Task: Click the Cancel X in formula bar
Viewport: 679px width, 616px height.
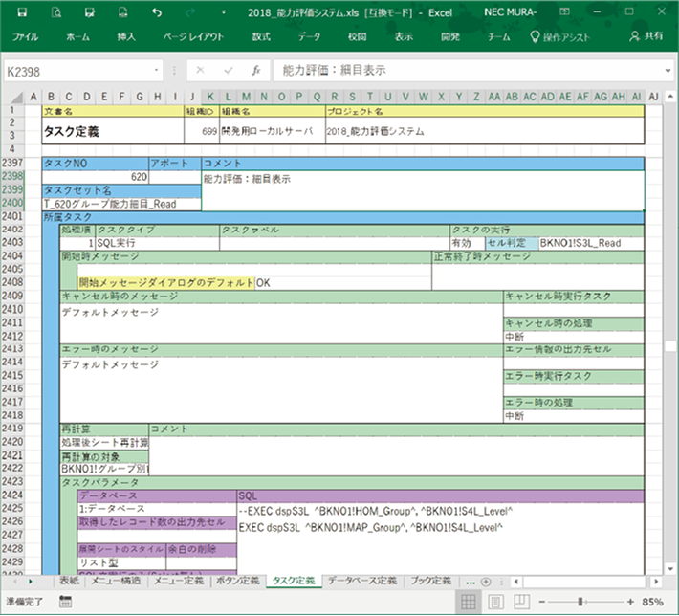Action: coord(200,71)
